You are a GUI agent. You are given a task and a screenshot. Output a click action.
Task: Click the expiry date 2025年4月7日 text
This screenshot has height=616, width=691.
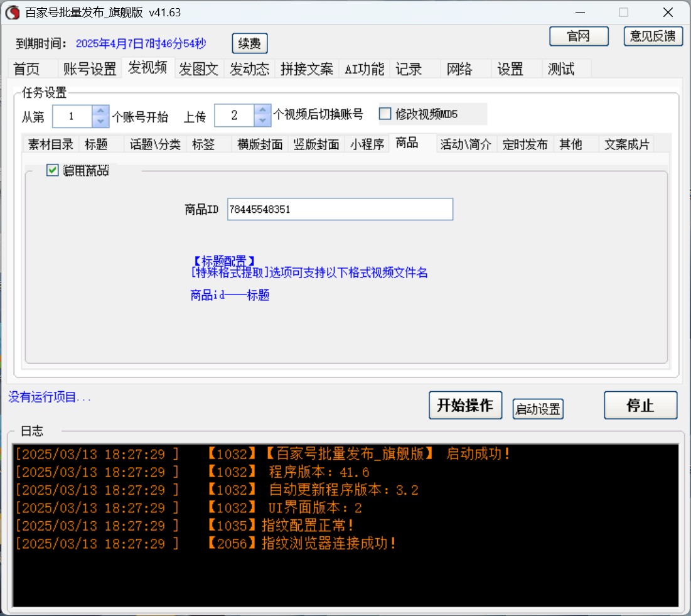click(x=141, y=43)
